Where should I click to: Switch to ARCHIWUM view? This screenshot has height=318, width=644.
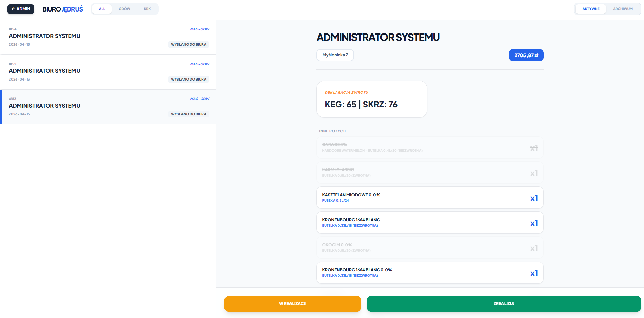point(622,9)
